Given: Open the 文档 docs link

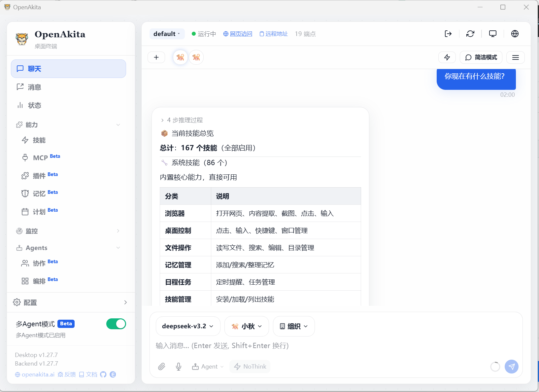Looking at the screenshot, I should pyautogui.click(x=88, y=374).
